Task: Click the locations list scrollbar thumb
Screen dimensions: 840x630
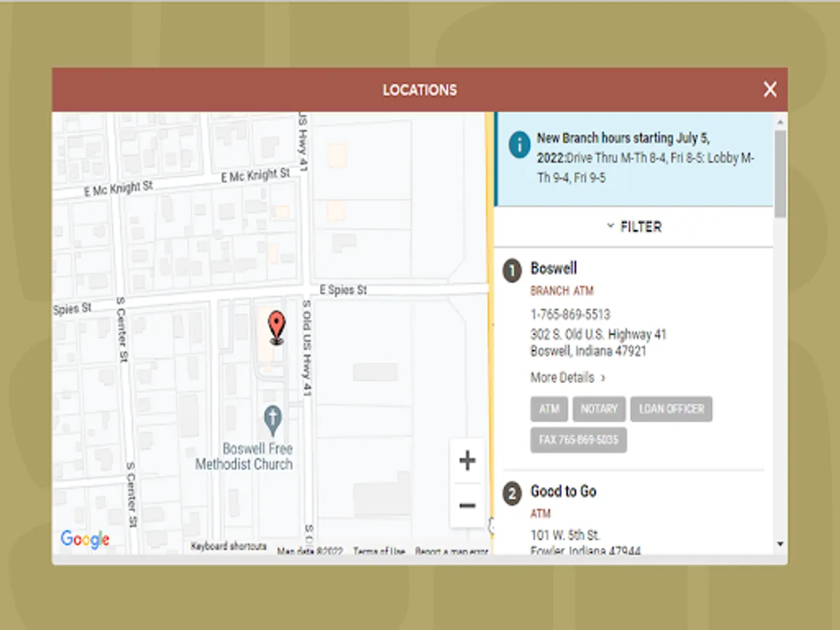Action: [x=780, y=173]
